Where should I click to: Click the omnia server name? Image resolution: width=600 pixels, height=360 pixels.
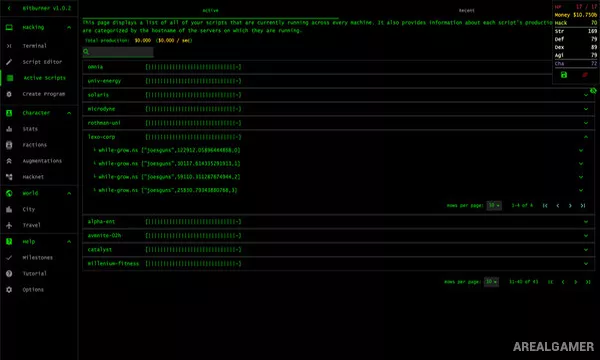pos(95,67)
